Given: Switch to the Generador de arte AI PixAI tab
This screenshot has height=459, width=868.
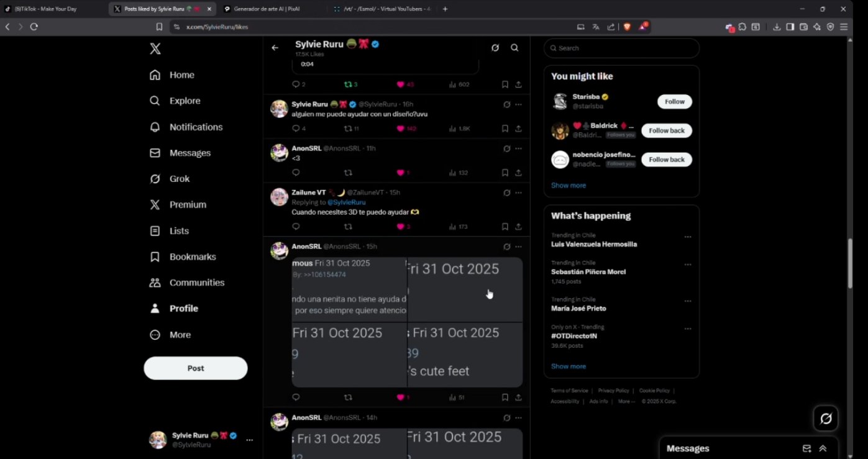Looking at the screenshot, I should (272, 9).
